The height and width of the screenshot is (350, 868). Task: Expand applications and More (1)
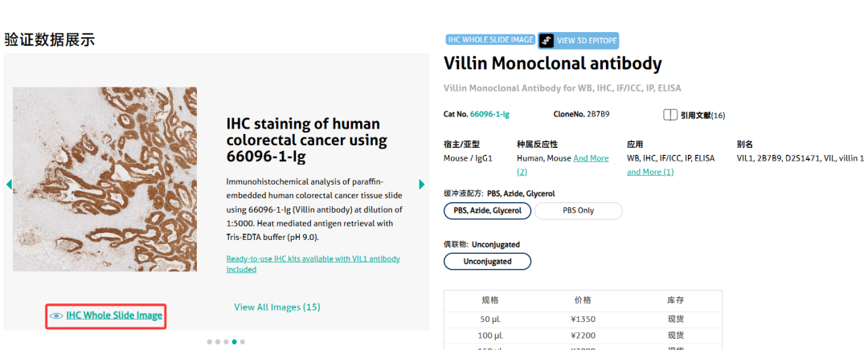click(x=650, y=172)
